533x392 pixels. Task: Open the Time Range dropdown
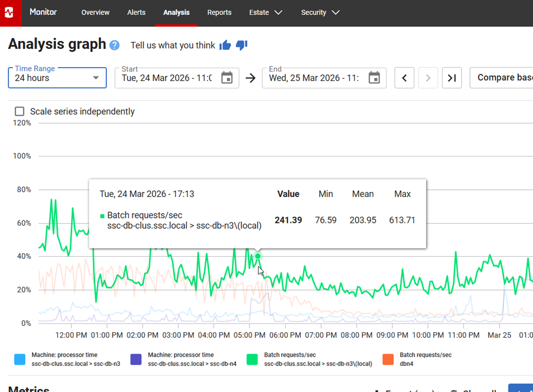click(57, 78)
